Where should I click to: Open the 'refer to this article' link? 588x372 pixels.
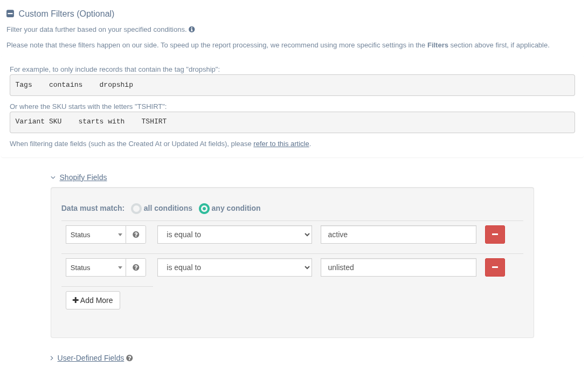point(281,144)
